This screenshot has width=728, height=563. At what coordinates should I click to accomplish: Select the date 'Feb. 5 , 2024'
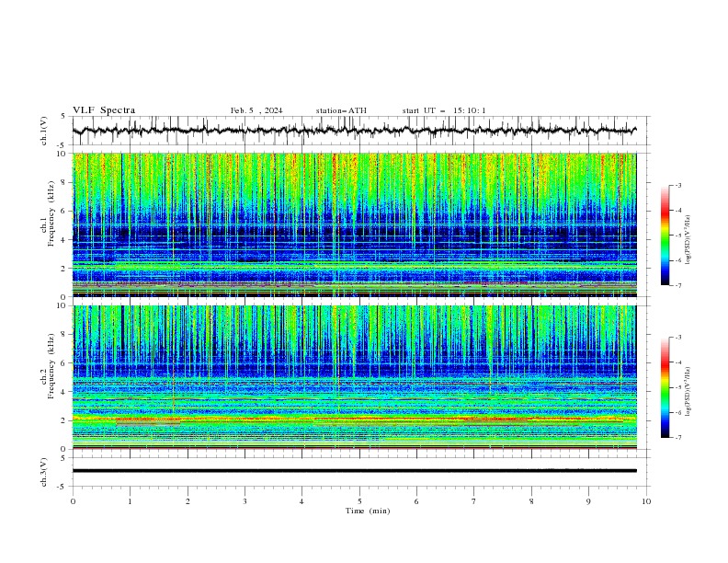coord(256,110)
